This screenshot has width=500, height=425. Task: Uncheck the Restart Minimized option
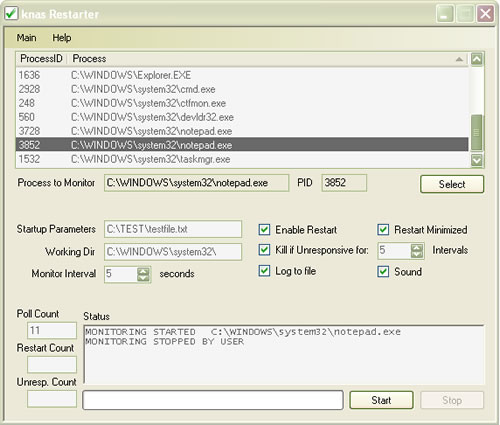pyautogui.click(x=383, y=229)
